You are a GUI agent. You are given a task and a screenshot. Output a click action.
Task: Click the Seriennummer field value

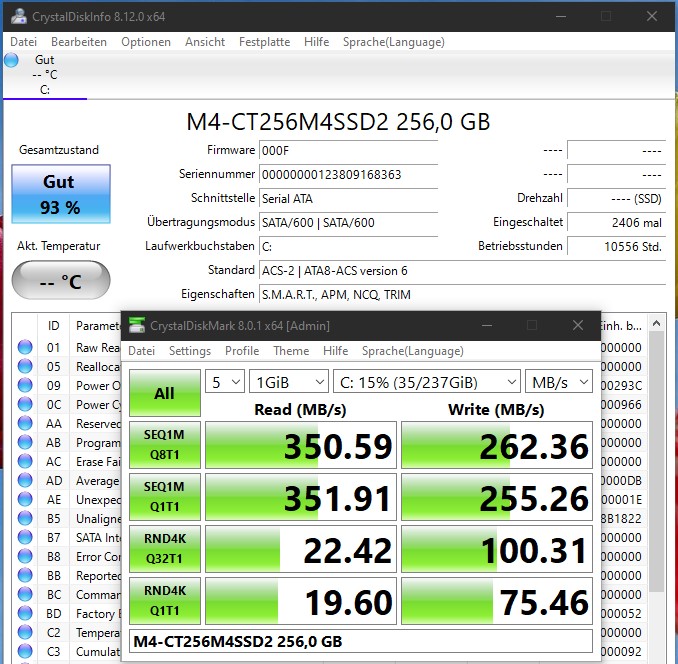click(x=349, y=175)
